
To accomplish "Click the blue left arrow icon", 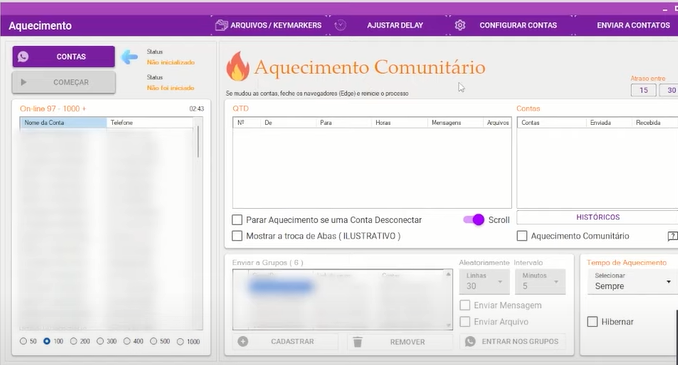I will pos(129,57).
